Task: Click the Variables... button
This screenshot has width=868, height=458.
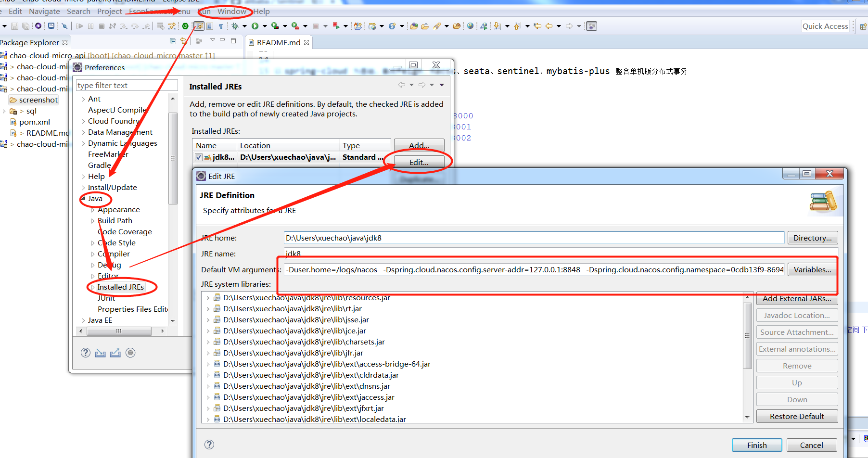Action: (812, 269)
